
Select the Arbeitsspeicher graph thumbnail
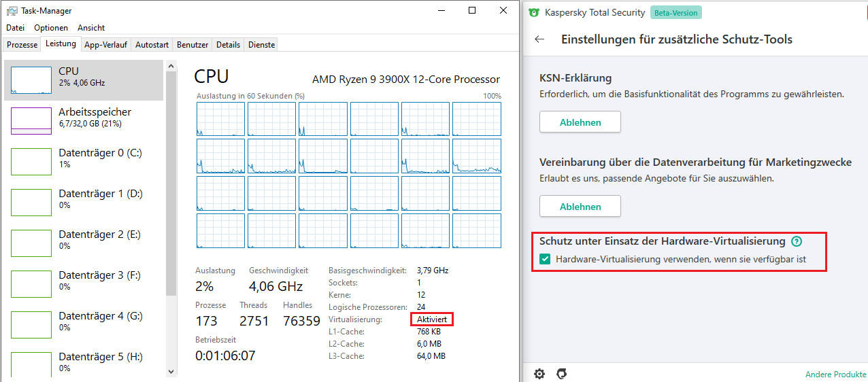[31, 121]
